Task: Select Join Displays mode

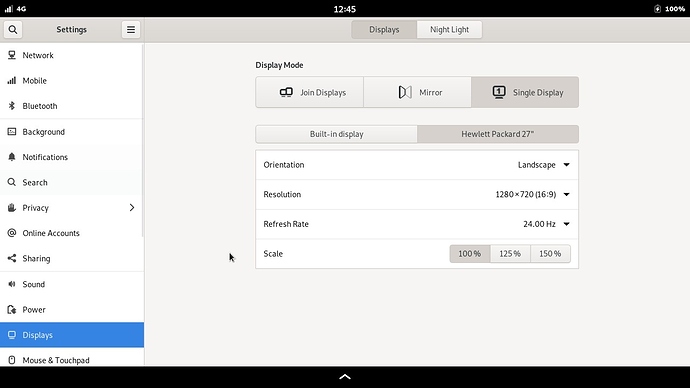Action: (x=310, y=92)
